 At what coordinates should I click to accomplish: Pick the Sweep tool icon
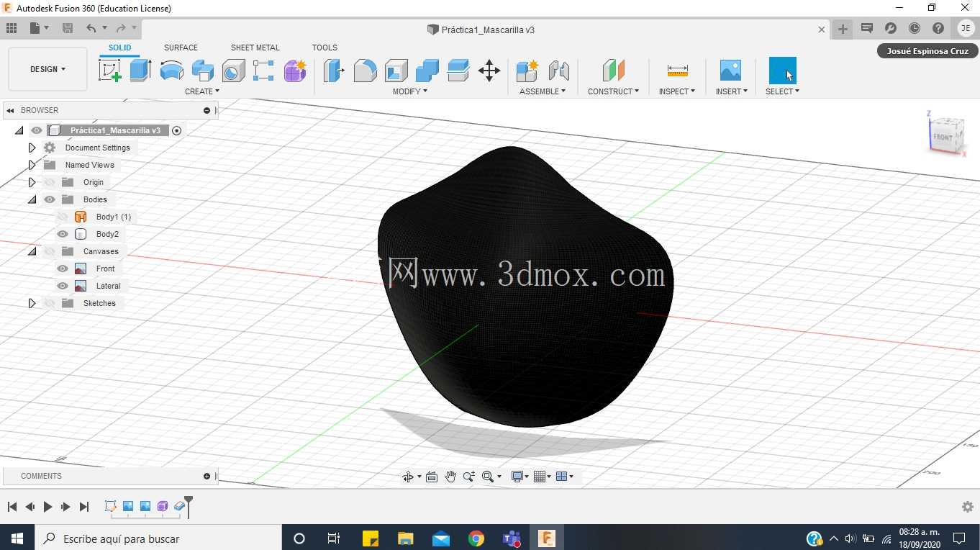[x=202, y=71]
